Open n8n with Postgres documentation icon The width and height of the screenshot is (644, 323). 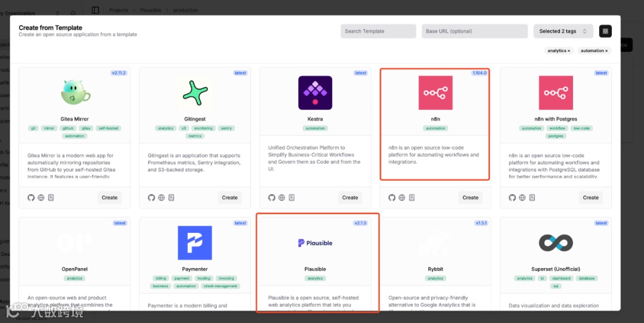[532, 198]
